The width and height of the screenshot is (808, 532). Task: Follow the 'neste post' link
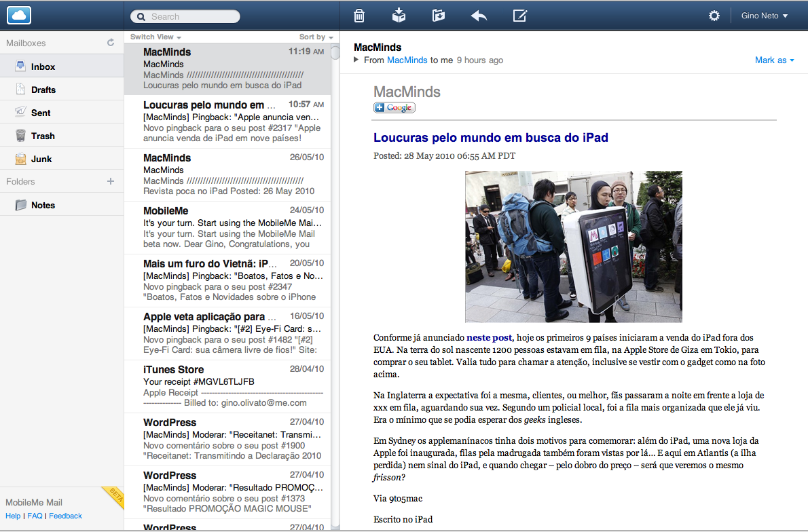pyautogui.click(x=489, y=338)
